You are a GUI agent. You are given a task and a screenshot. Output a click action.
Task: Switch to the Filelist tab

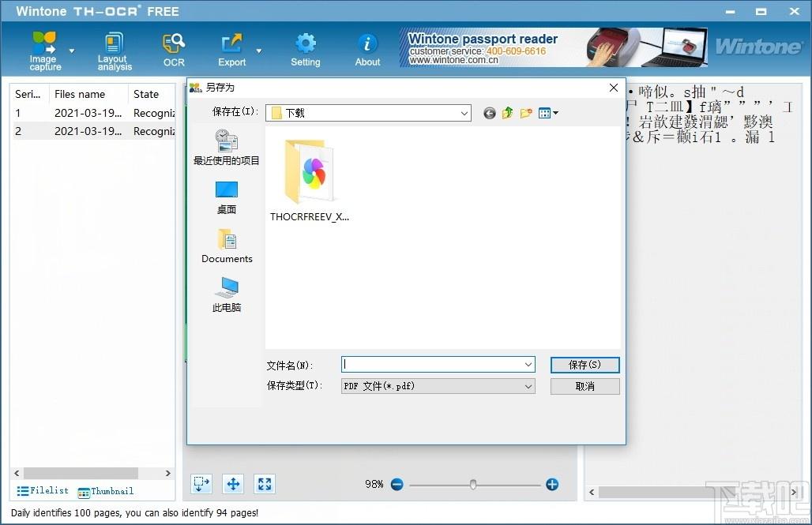pos(43,490)
